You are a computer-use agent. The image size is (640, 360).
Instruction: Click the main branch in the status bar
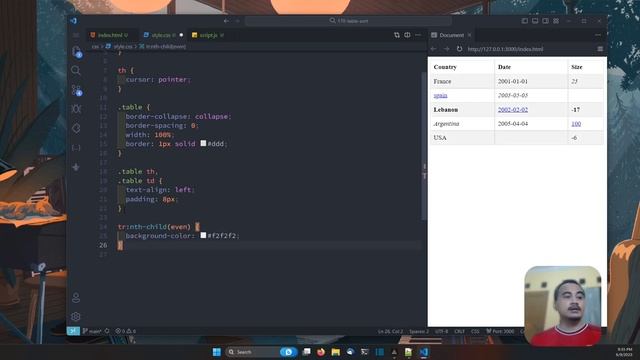coord(92,331)
